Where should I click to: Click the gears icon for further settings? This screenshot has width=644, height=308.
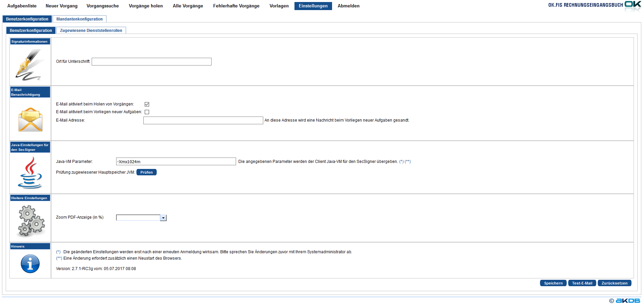pyautogui.click(x=31, y=221)
